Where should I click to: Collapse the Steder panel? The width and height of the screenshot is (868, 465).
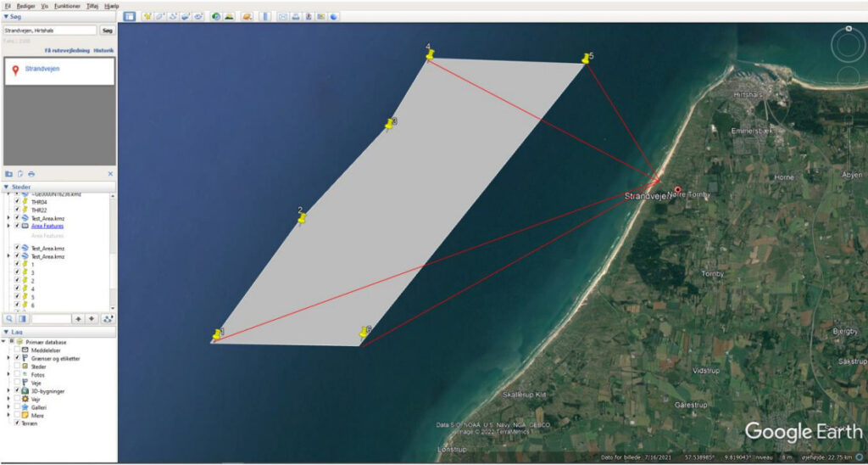7,187
